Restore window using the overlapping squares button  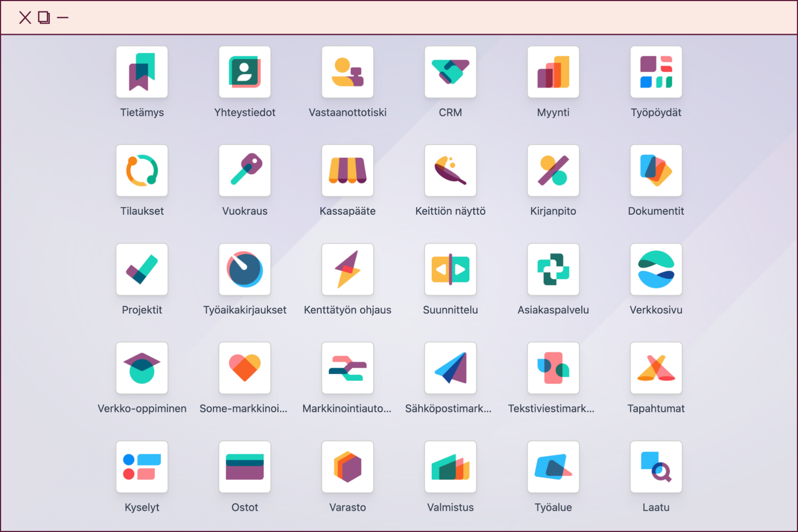[x=44, y=18]
